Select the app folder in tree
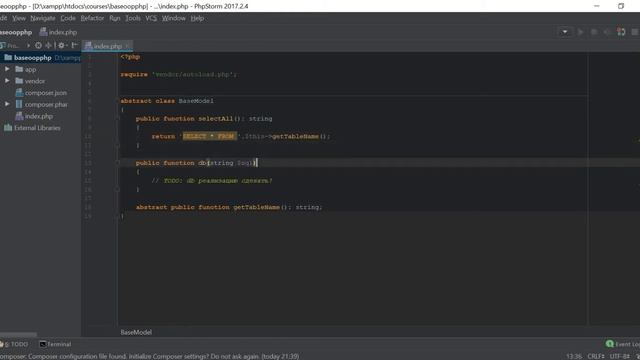 (26, 69)
